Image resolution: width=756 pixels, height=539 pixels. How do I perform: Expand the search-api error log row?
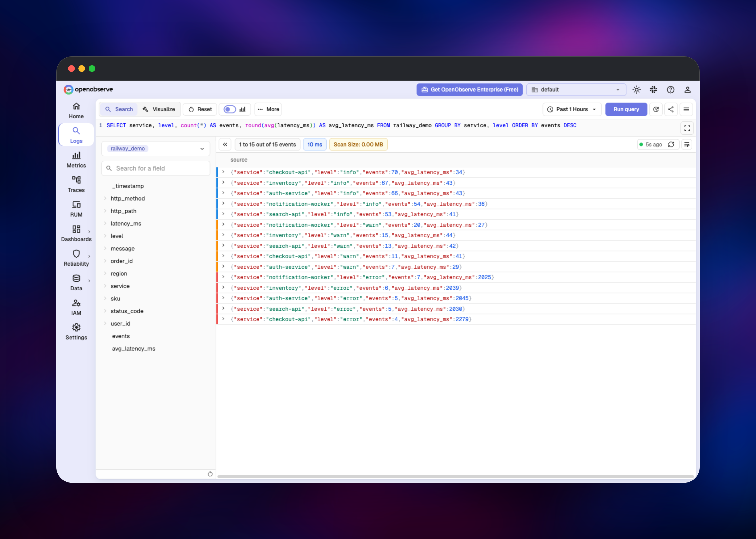coord(223,308)
